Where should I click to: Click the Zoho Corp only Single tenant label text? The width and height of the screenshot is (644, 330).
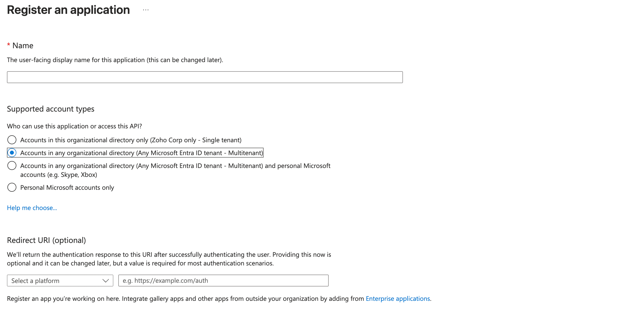click(x=130, y=140)
